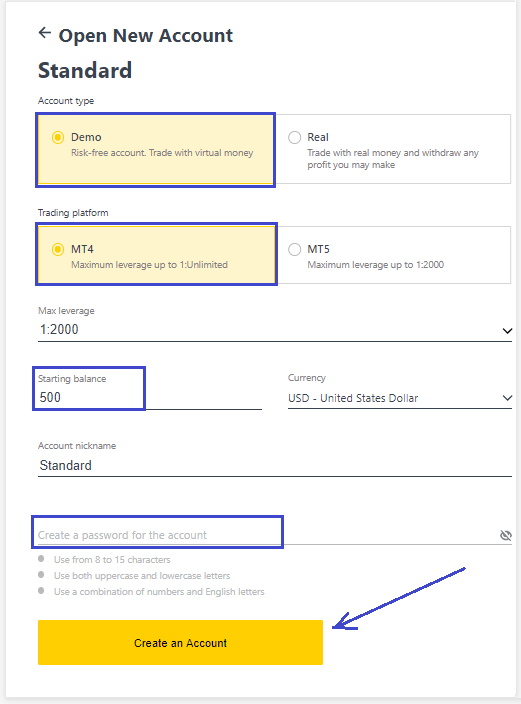Click the MT4 maximum leverage description
Image resolution: width=521 pixels, height=704 pixels.
[149, 264]
